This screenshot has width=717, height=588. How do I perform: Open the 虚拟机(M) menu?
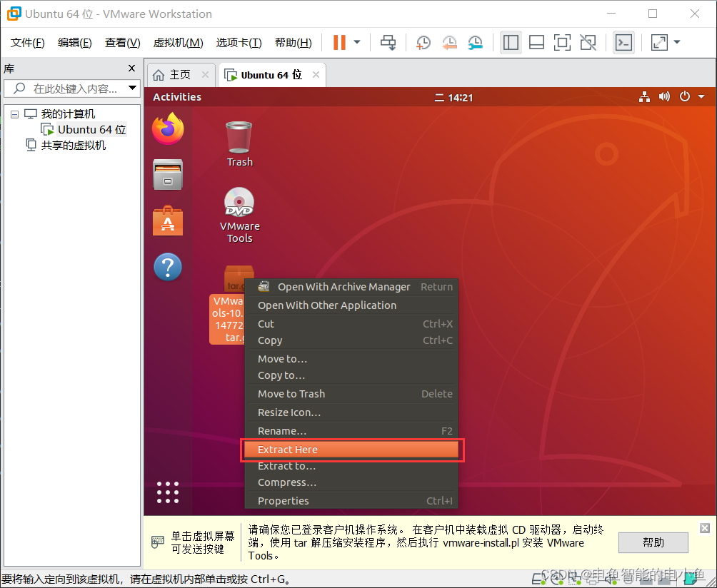(178, 43)
